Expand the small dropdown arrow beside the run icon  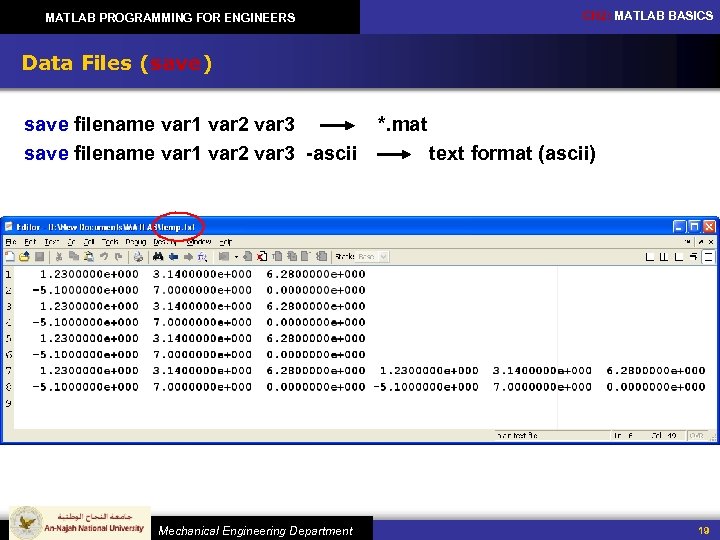coord(236,257)
